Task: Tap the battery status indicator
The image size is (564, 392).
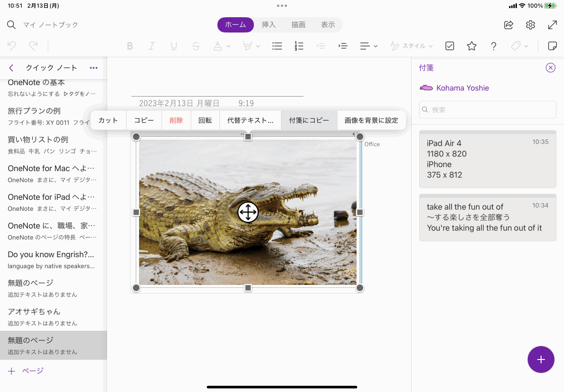Action: (550, 6)
